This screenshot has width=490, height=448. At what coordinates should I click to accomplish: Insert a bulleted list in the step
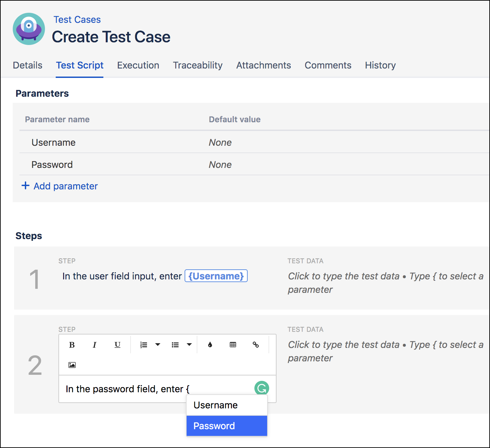(175, 345)
